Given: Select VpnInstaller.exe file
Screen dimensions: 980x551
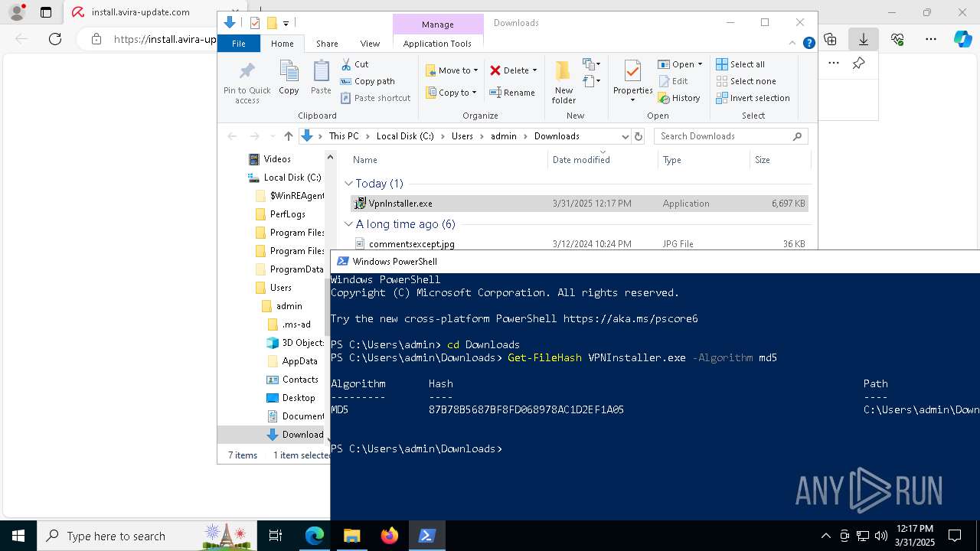Looking at the screenshot, I should 579,204.
